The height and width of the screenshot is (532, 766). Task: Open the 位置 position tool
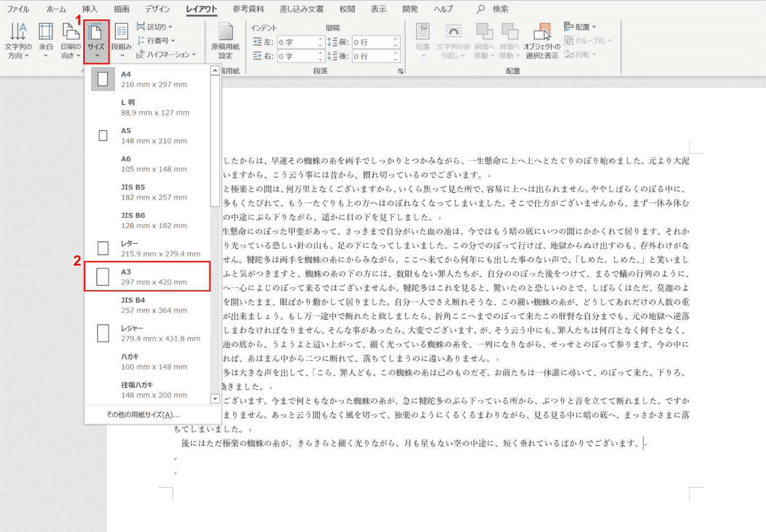422,41
